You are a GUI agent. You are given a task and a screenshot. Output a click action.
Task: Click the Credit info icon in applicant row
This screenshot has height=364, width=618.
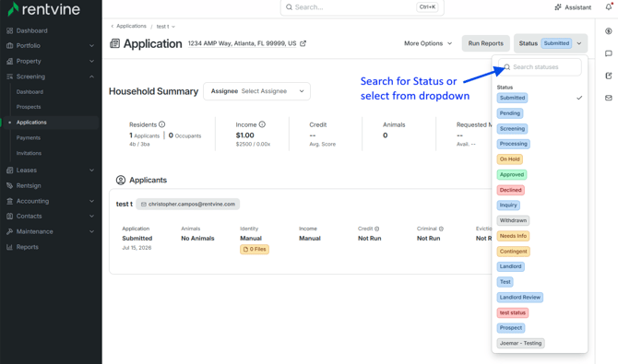376,229
